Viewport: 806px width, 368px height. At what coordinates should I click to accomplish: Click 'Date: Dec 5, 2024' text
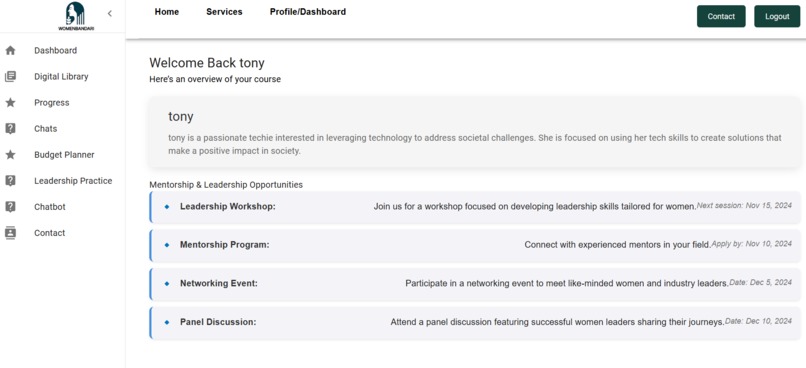[761, 282]
